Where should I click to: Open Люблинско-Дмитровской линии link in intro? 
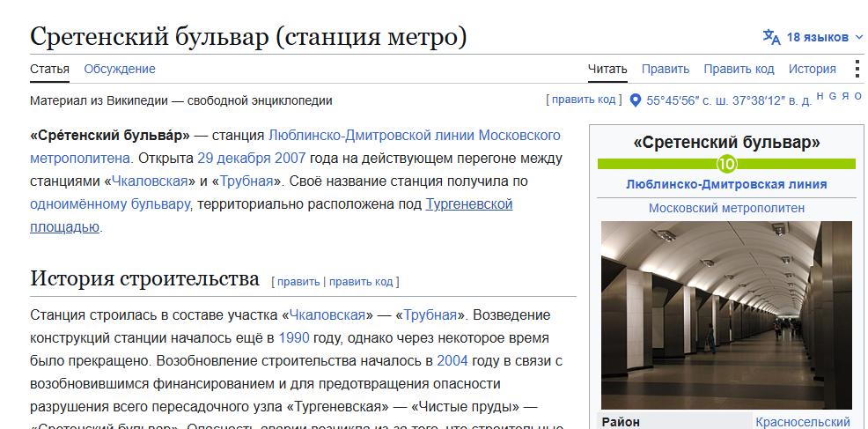tap(371, 136)
